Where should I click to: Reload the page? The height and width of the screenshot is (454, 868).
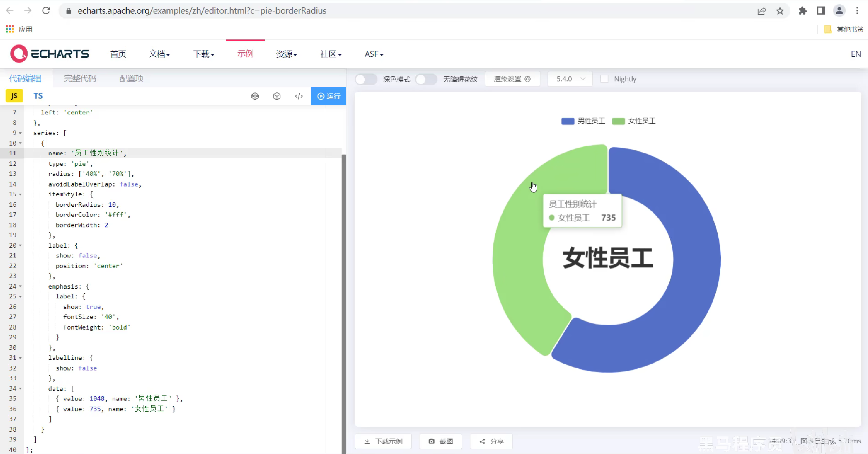coord(46,11)
